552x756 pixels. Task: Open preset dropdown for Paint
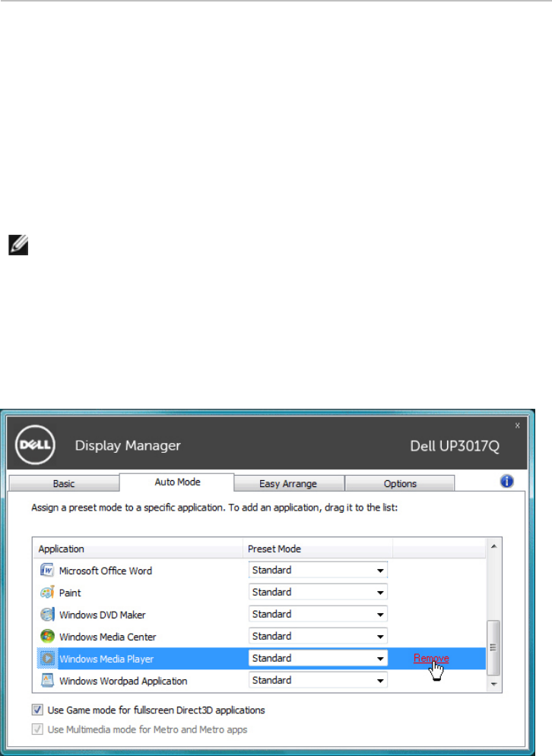318,592
